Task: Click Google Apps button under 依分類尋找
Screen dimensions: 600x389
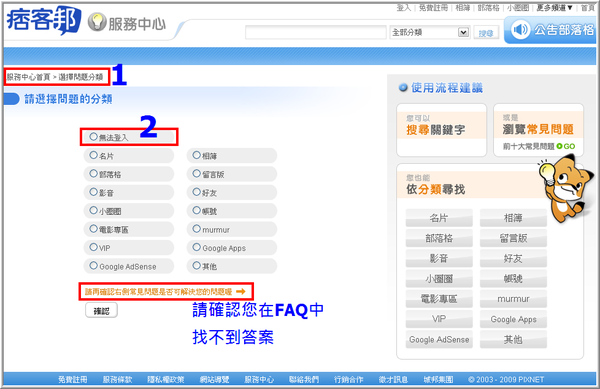Action: point(513,319)
